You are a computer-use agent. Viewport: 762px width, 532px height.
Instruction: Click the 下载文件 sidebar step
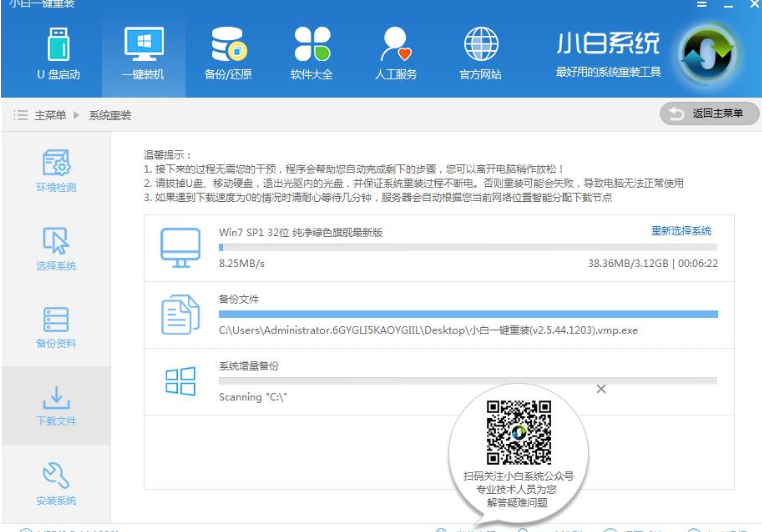click(56, 405)
